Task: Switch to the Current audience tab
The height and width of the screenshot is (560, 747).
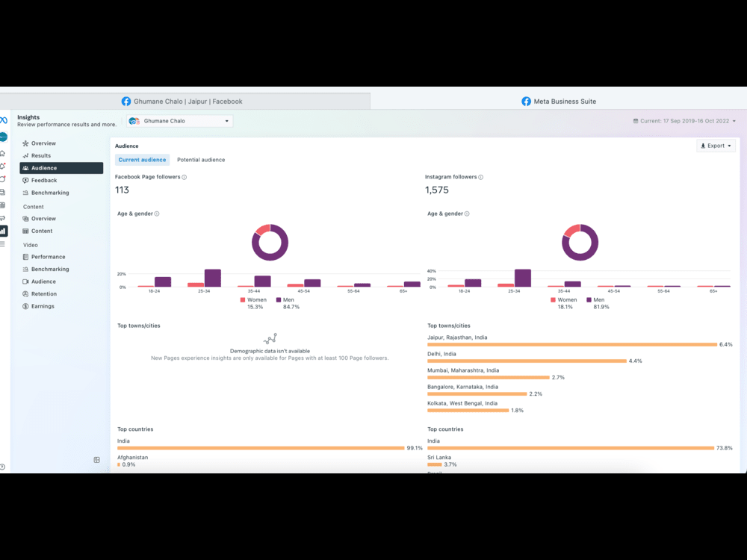Action: pos(142,160)
